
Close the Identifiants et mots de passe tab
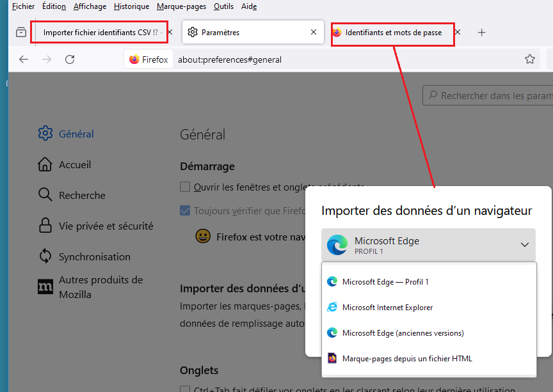[x=458, y=32]
